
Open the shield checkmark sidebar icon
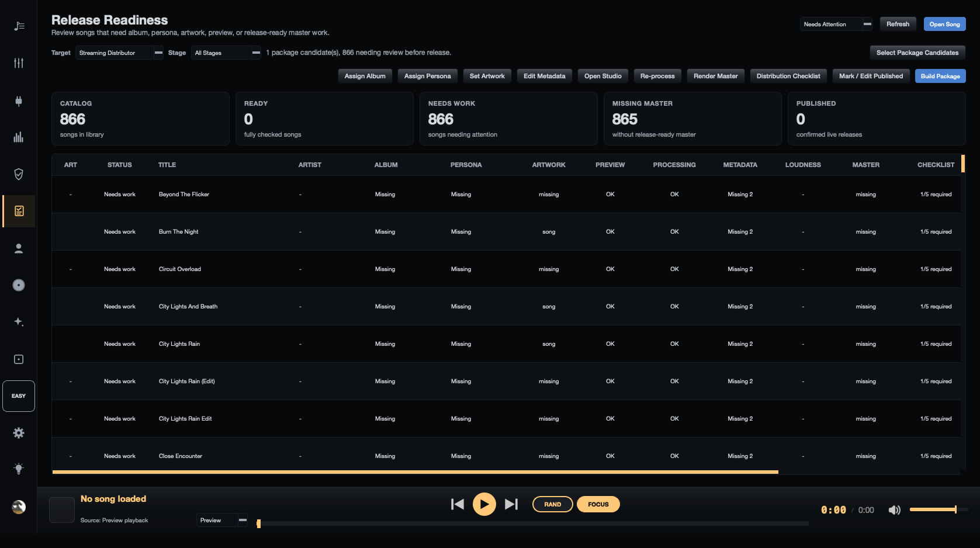pyautogui.click(x=19, y=174)
